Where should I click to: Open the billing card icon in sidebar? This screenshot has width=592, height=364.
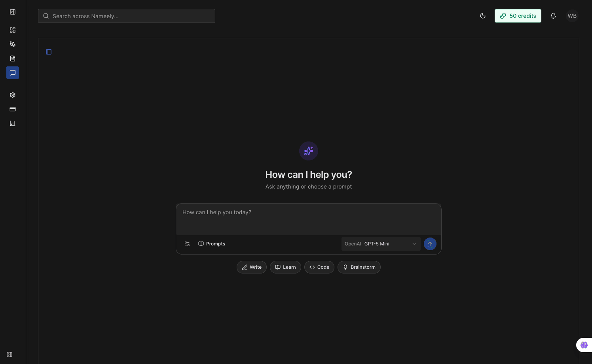[12, 109]
